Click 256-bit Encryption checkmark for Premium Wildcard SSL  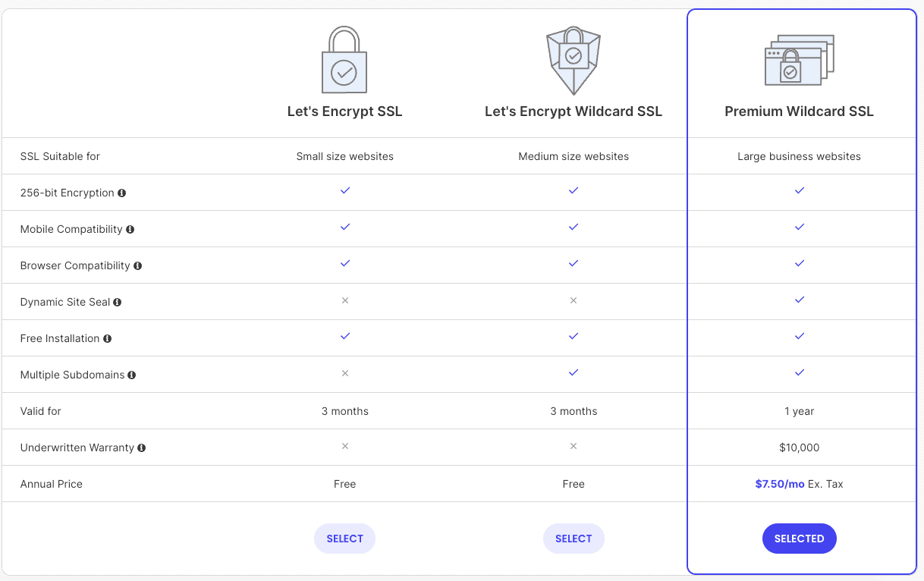(x=799, y=190)
